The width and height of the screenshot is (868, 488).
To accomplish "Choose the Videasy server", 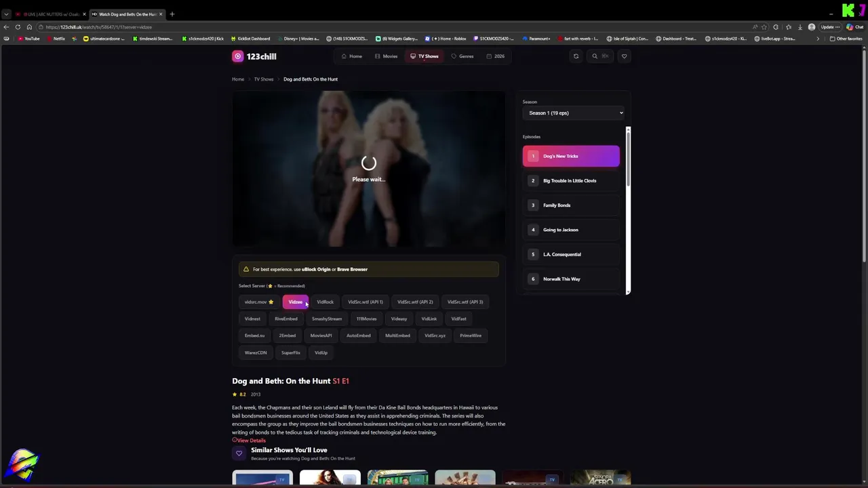I will click(x=399, y=319).
